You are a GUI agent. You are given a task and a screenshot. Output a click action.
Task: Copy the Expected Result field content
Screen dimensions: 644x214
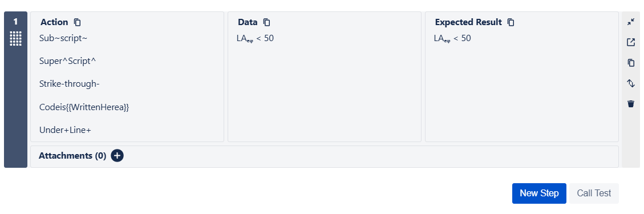tap(511, 22)
